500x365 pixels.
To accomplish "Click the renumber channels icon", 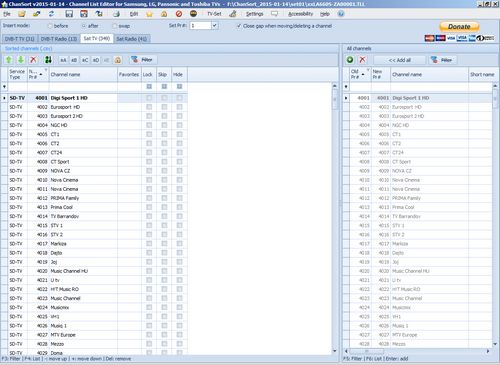I will 48,60.
